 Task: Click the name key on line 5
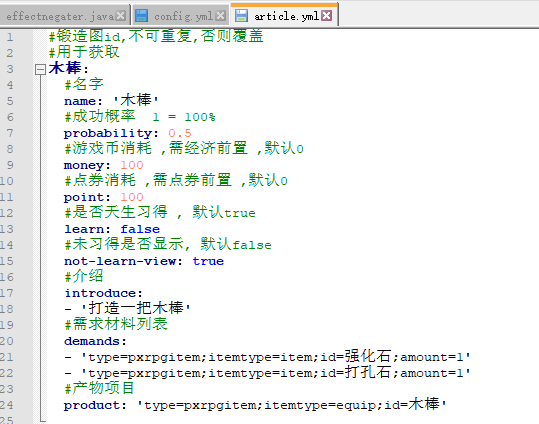pyautogui.click(x=80, y=101)
